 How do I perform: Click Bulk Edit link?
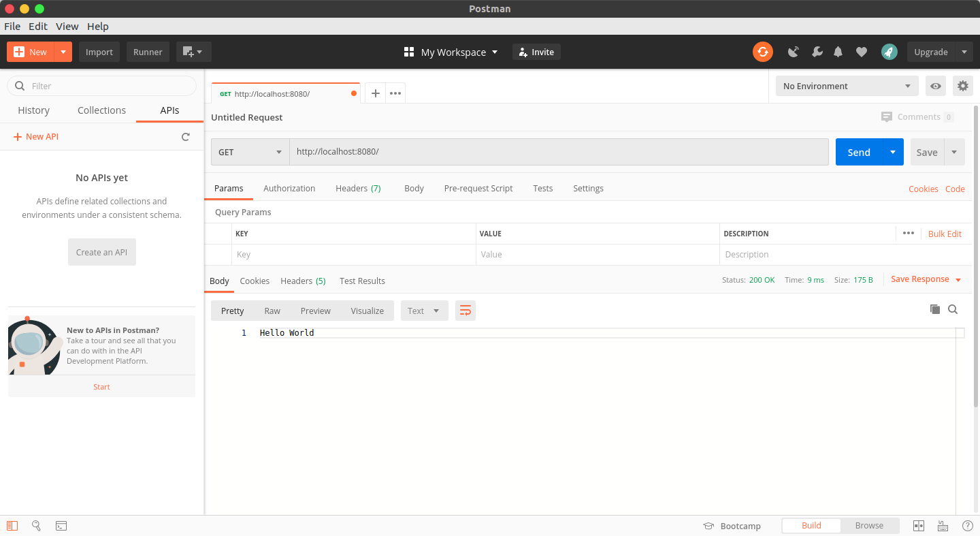tap(945, 234)
